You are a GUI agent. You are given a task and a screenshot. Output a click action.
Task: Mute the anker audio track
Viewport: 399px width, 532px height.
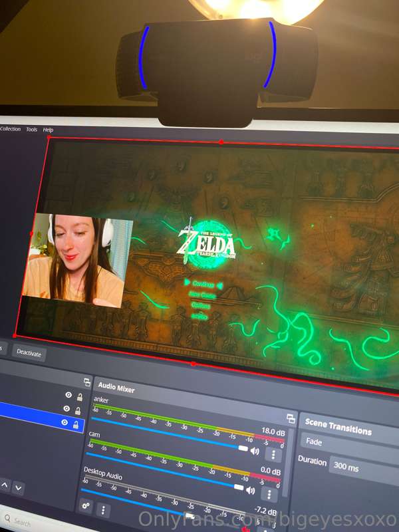255,451
